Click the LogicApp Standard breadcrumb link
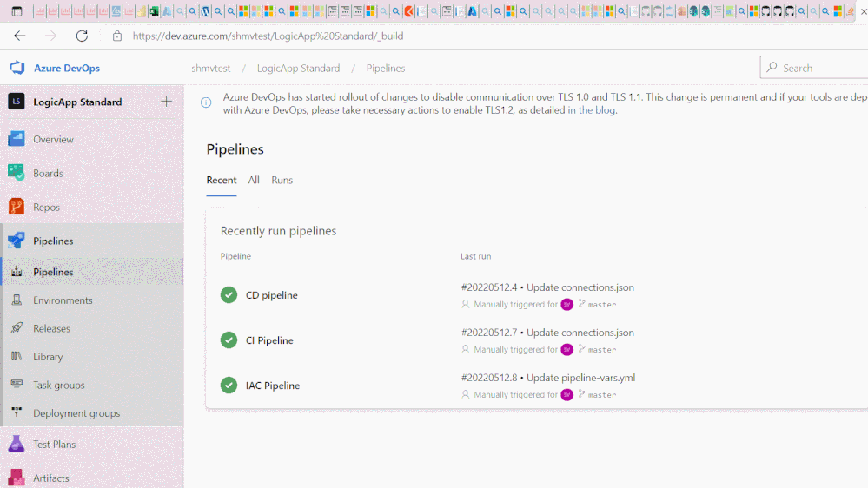 (298, 68)
